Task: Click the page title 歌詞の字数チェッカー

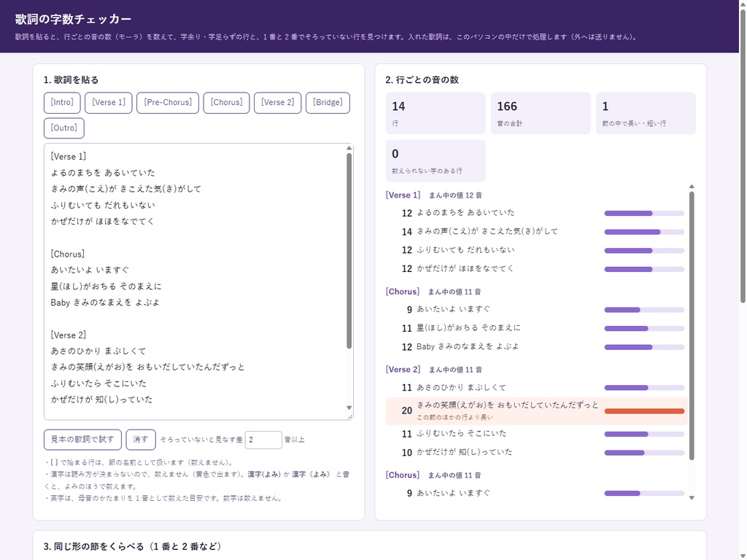Action: coord(73,19)
